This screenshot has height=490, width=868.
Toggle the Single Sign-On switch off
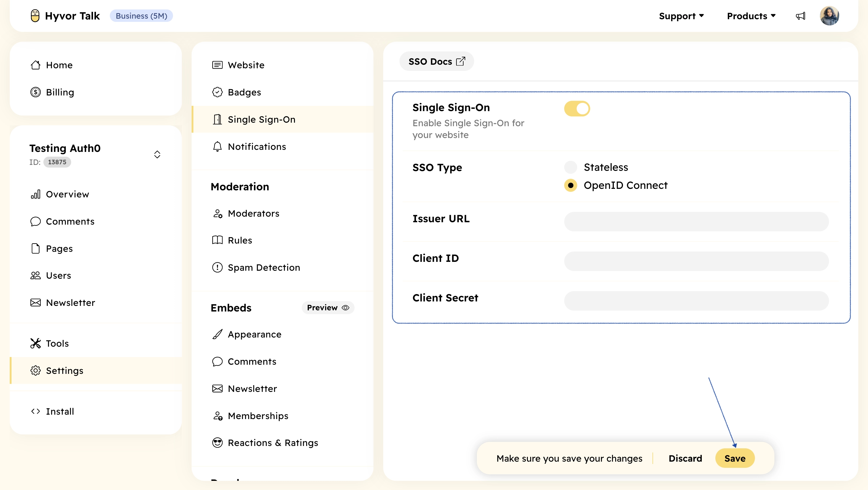click(577, 108)
